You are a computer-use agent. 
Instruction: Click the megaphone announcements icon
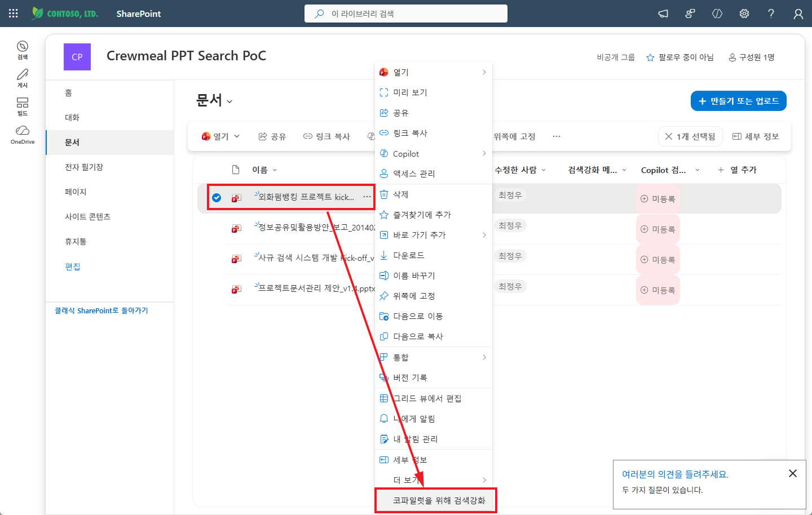coord(663,14)
